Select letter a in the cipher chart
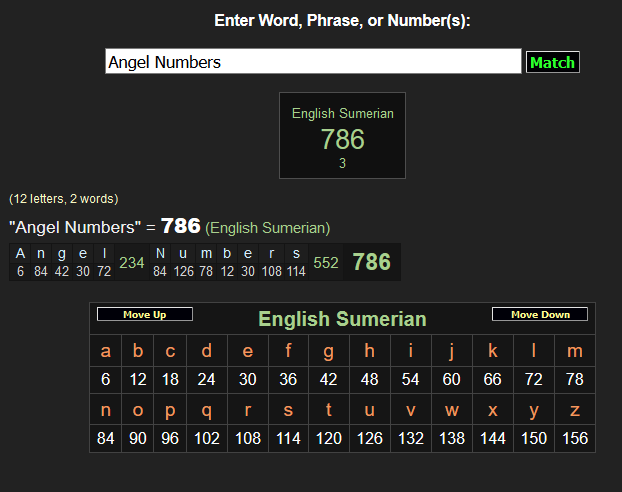Image resolution: width=622 pixels, height=492 pixels. click(106, 351)
